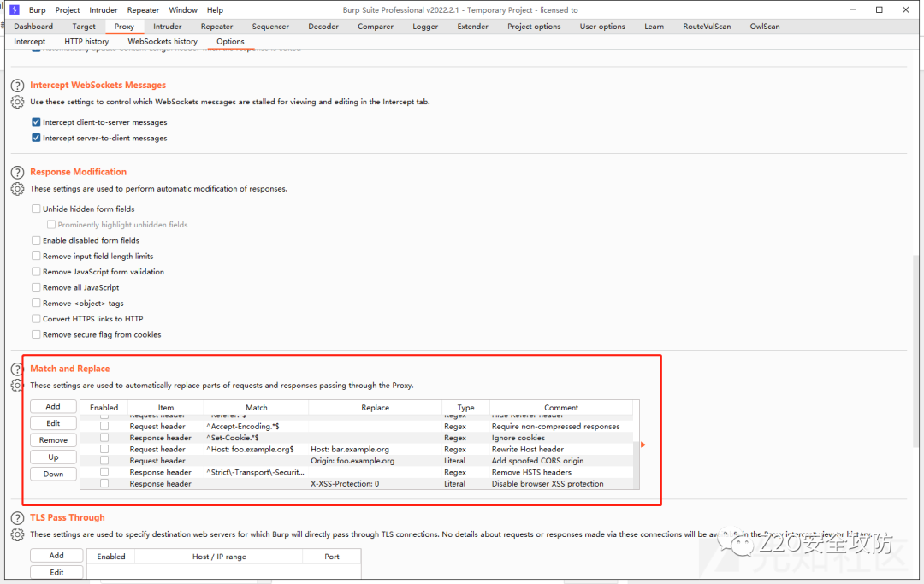Switch to the Logger tab
This screenshot has height=584, width=924.
point(425,27)
